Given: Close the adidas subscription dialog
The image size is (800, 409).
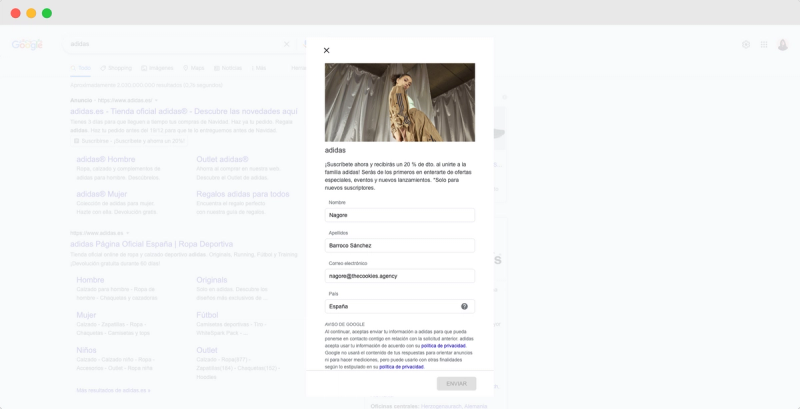Looking at the screenshot, I should tap(327, 50).
